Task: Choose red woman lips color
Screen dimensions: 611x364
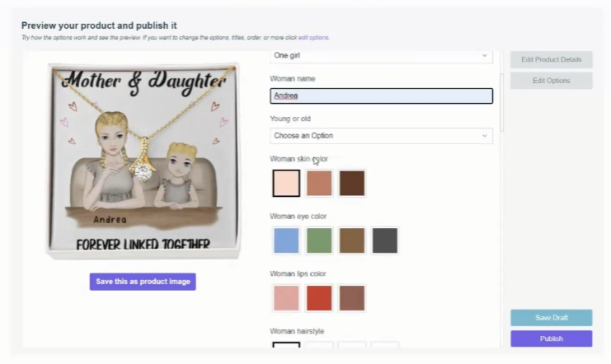Action: click(319, 298)
